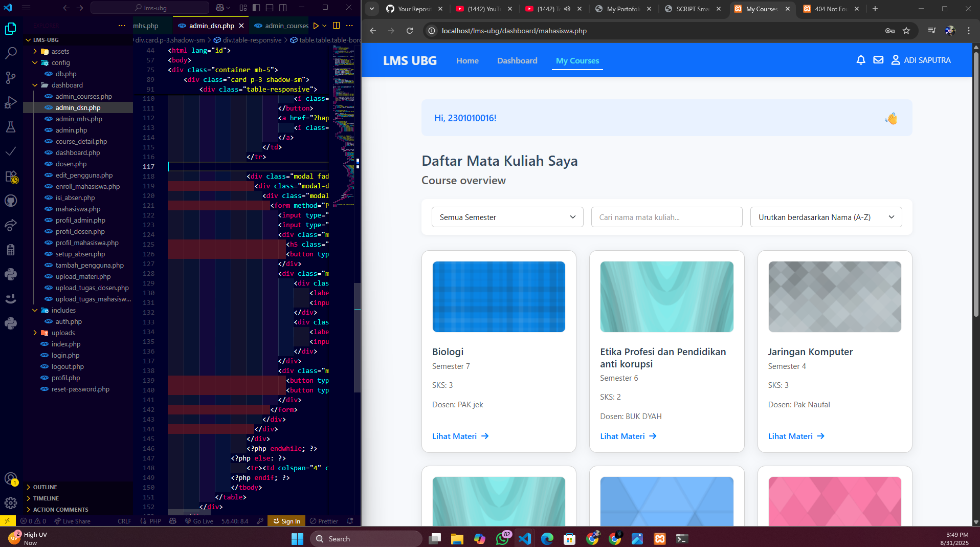Open Run and Debug view
This screenshot has height=547, width=980.
11,102
